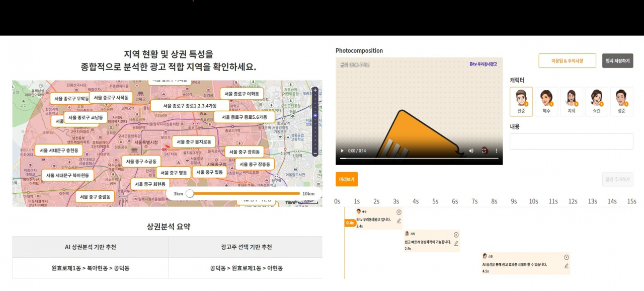Play the ad preview video

343,151
